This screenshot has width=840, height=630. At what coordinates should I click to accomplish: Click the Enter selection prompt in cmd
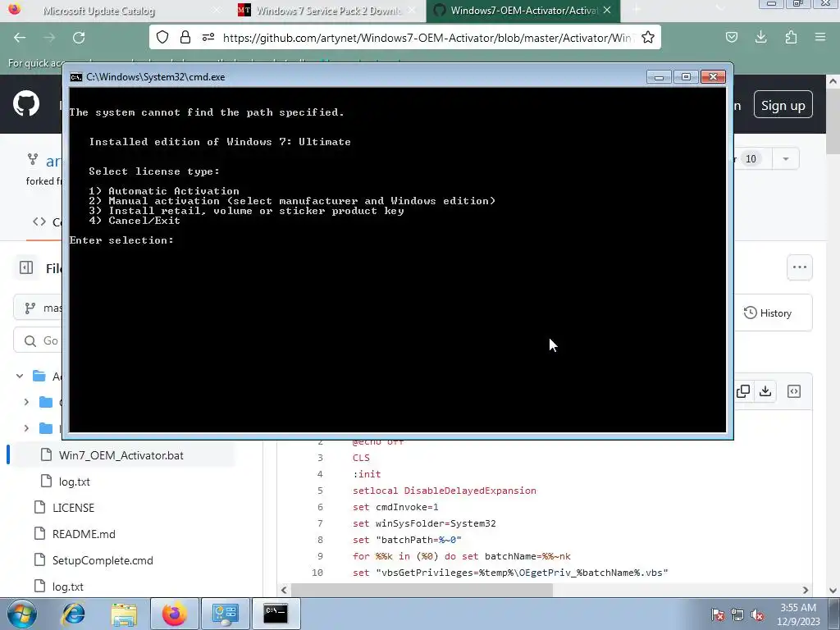coord(121,240)
